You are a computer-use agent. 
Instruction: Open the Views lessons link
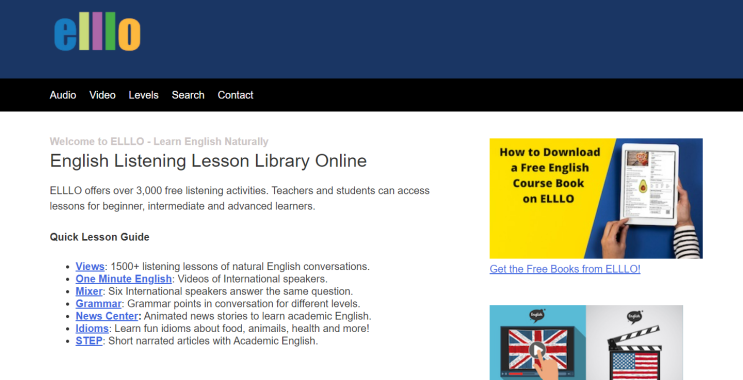[90, 266]
